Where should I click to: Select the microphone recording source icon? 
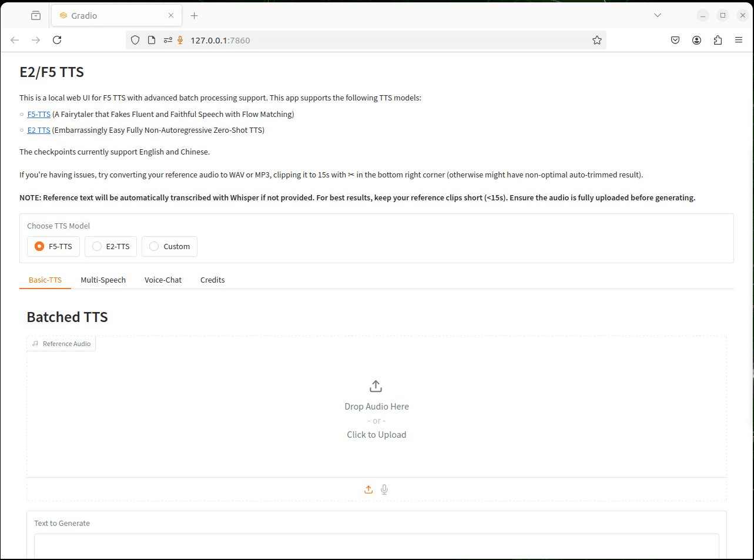pos(384,489)
